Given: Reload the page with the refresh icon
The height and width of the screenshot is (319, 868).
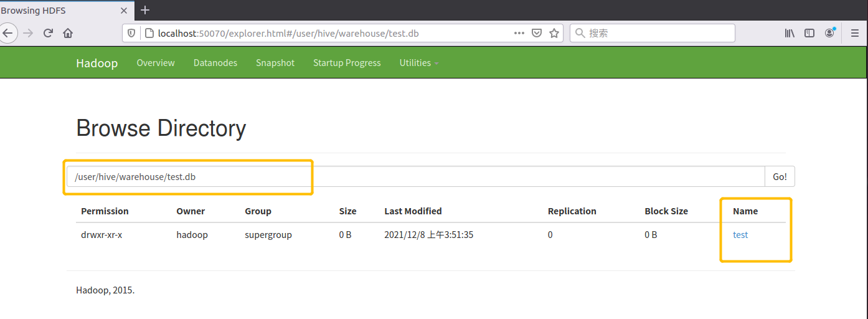Looking at the screenshot, I should tap(48, 33).
